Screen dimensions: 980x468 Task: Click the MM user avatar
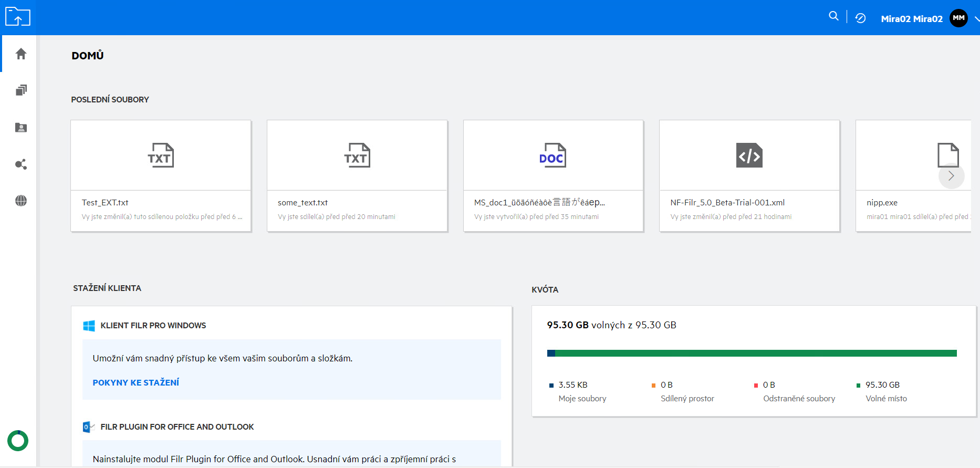(958, 18)
